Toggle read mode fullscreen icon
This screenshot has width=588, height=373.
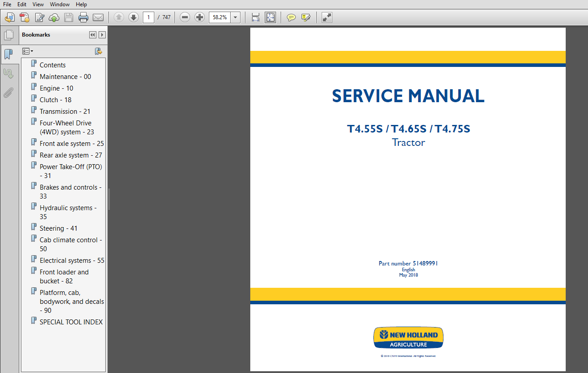click(327, 17)
